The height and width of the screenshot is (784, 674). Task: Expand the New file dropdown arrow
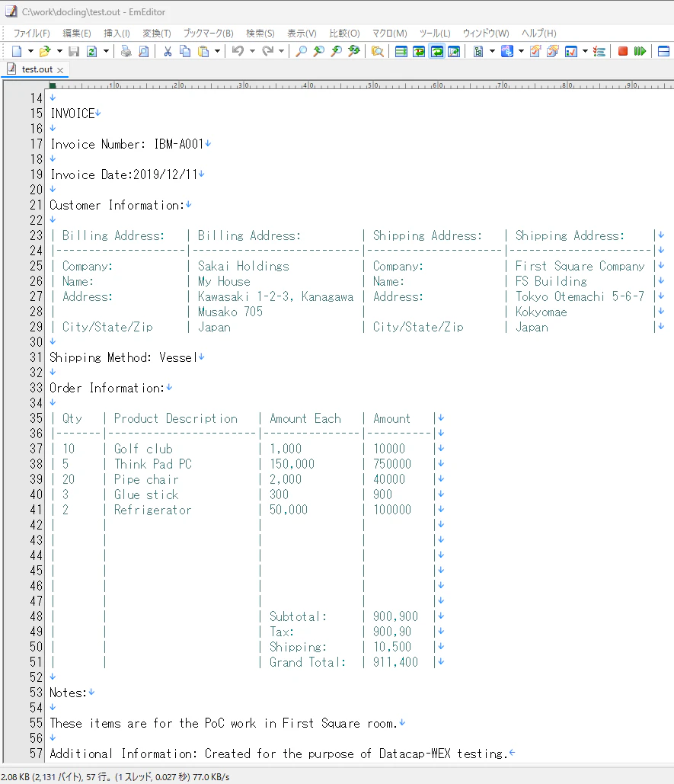pos(30,51)
